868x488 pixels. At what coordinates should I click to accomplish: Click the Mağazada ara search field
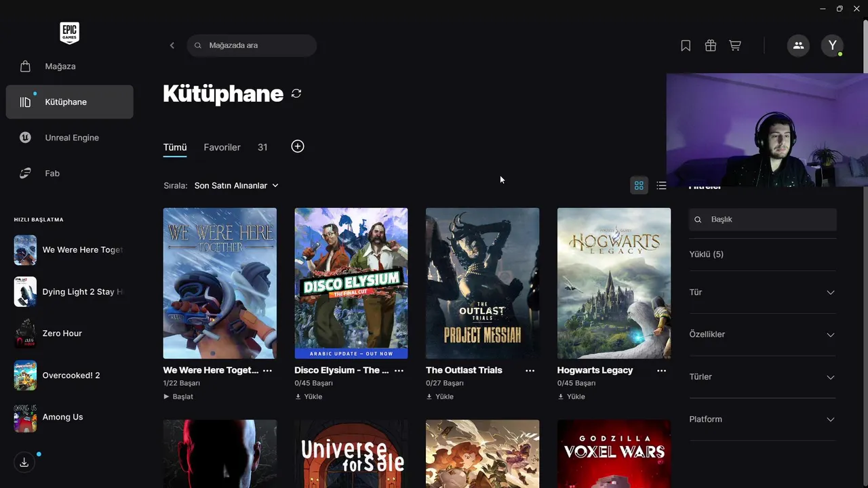click(x=252, y=45)
